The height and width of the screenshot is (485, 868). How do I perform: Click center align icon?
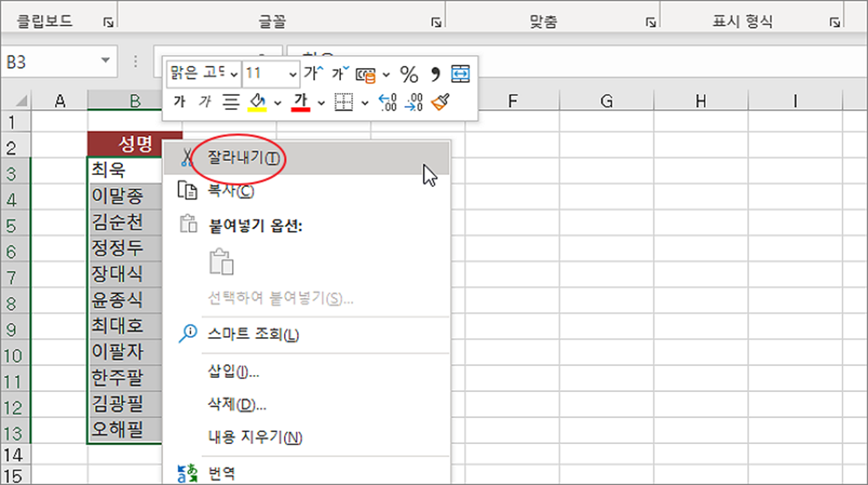pos(231,103)
